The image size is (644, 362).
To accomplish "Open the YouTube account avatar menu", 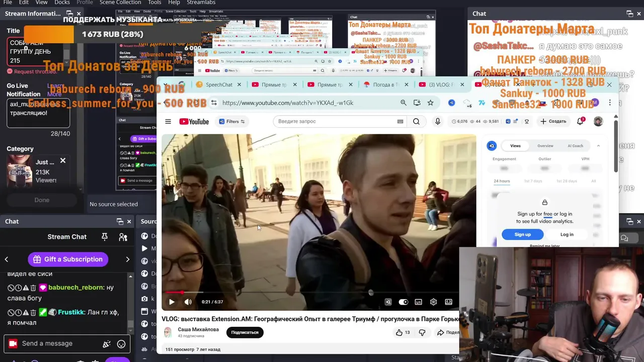I will [598, 121].
